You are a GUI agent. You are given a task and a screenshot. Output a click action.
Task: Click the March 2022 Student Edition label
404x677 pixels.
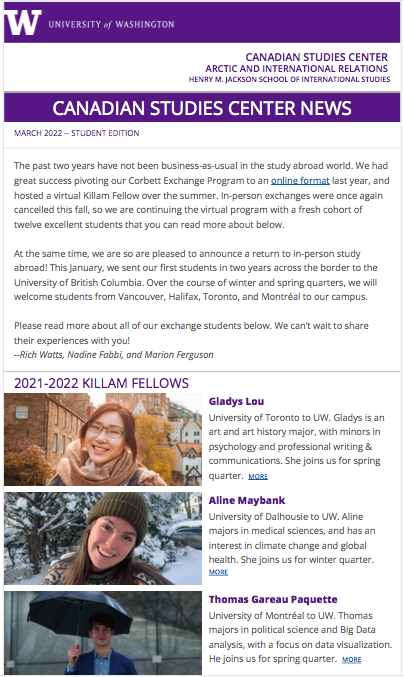(76, 133)
